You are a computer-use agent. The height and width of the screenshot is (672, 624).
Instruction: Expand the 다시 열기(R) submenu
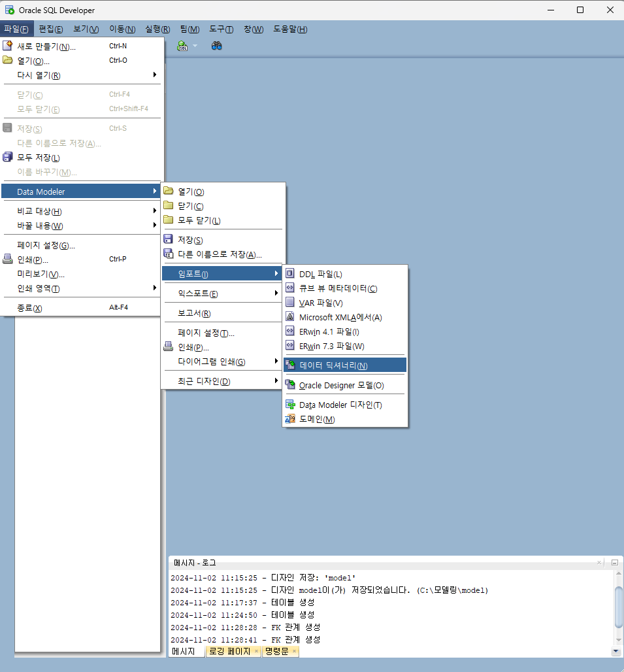(82, 75)
